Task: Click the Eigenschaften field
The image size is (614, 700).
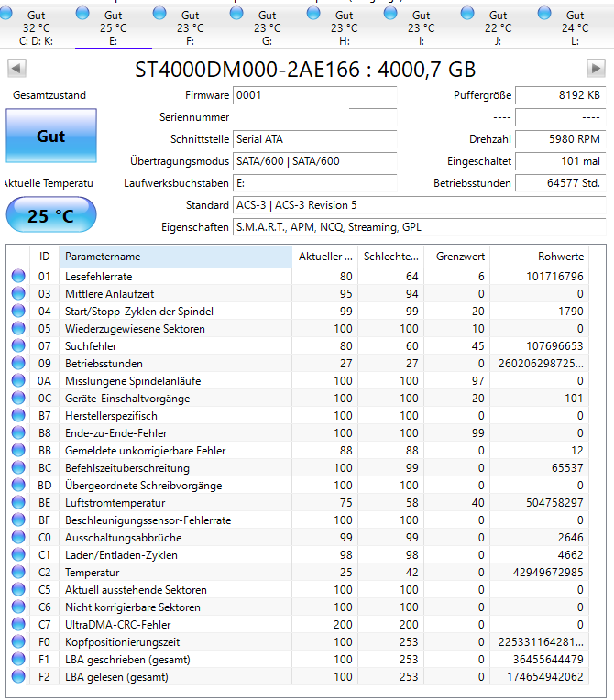Action: click(420, 227)
